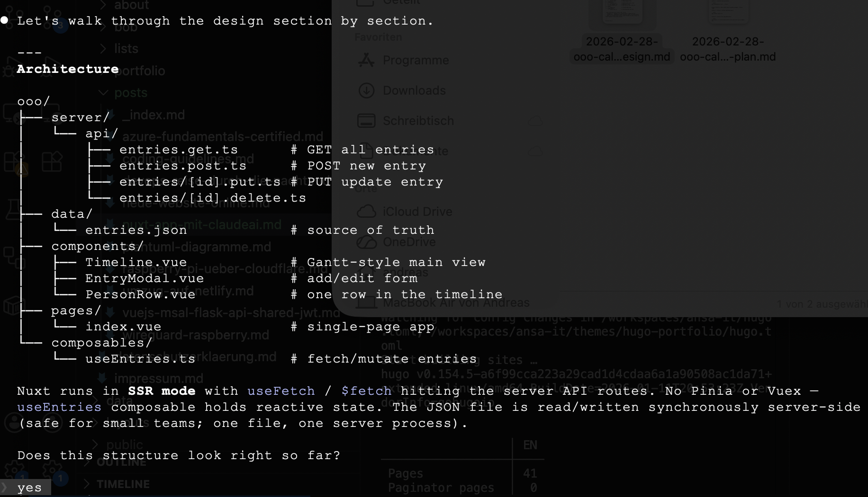Image resolution: width=868 pixels, height=497 pixels.
Task: Collapse the posts folder in explorer
Action: point(130,93)
